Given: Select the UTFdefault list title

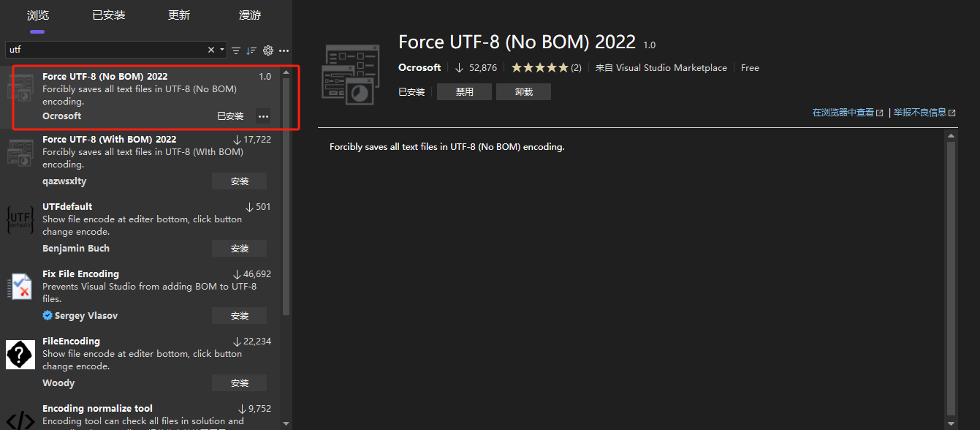Looking at the screenshot, I should (x=67, y=207).
